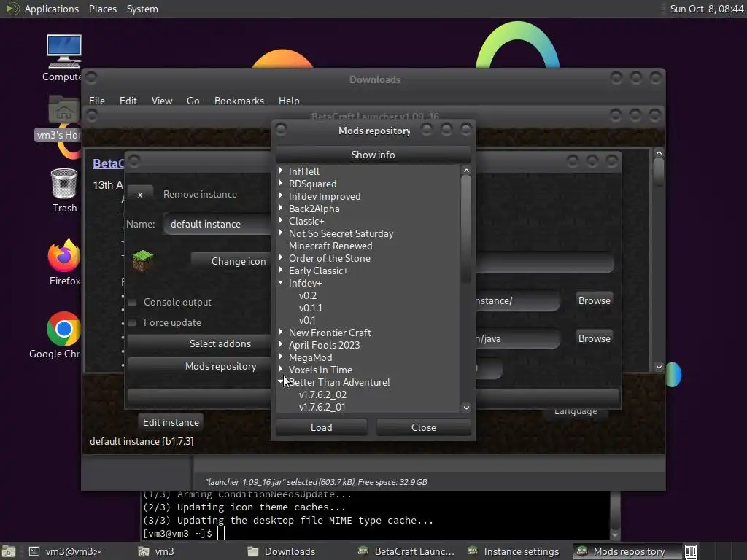This screenshot has height=560, width=747.
Task: Open the View menu in Downloads window
Action: pos(162,101)
